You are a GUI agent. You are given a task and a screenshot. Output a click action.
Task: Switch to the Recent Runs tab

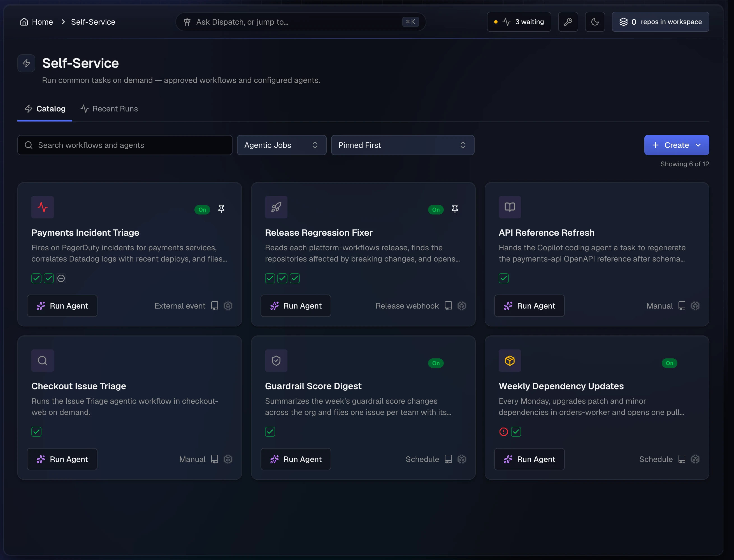(109, 109)
